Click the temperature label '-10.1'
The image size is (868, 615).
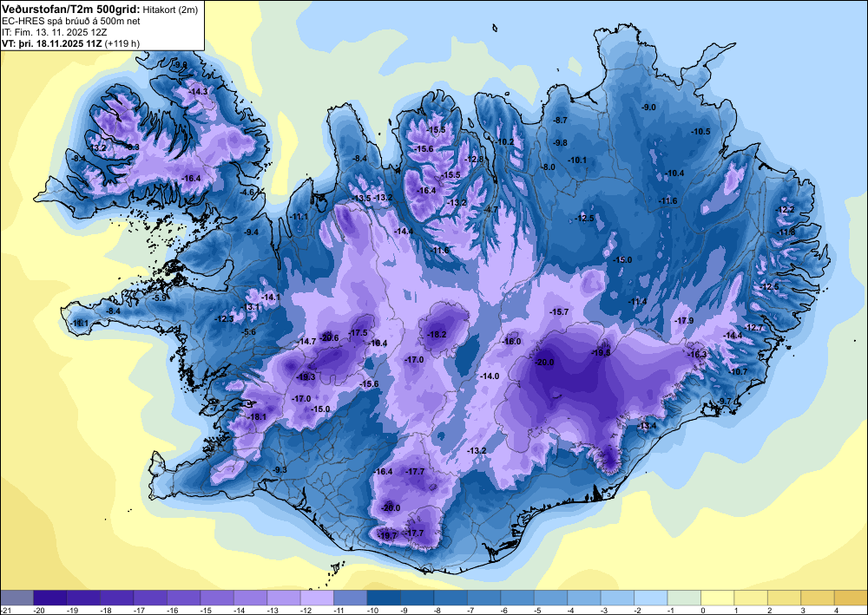[x=577, y=160]
